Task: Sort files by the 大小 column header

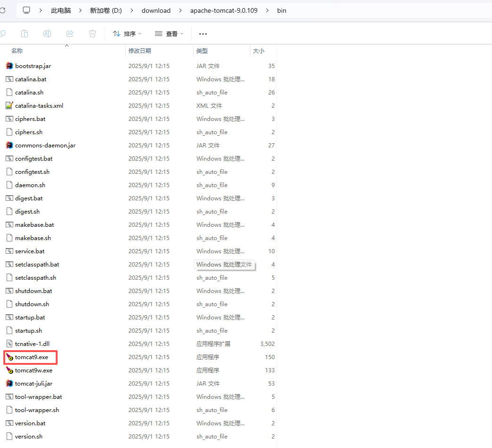Action: pyautogui.click(x=259, y=51)
